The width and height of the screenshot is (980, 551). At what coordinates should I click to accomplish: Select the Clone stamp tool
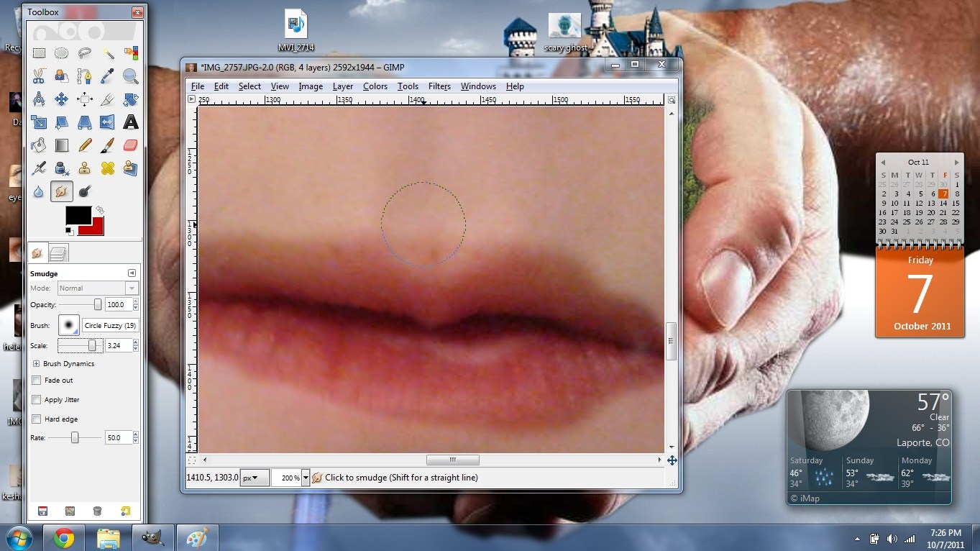point(85,168)
